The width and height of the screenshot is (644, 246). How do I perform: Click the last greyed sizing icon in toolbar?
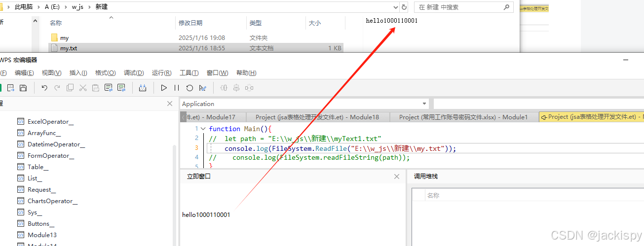click(x=249, y=88)
